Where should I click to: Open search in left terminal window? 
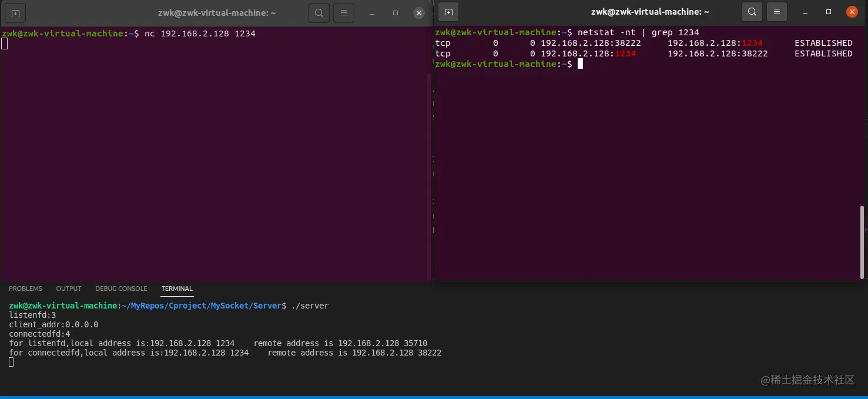(319, 13)
